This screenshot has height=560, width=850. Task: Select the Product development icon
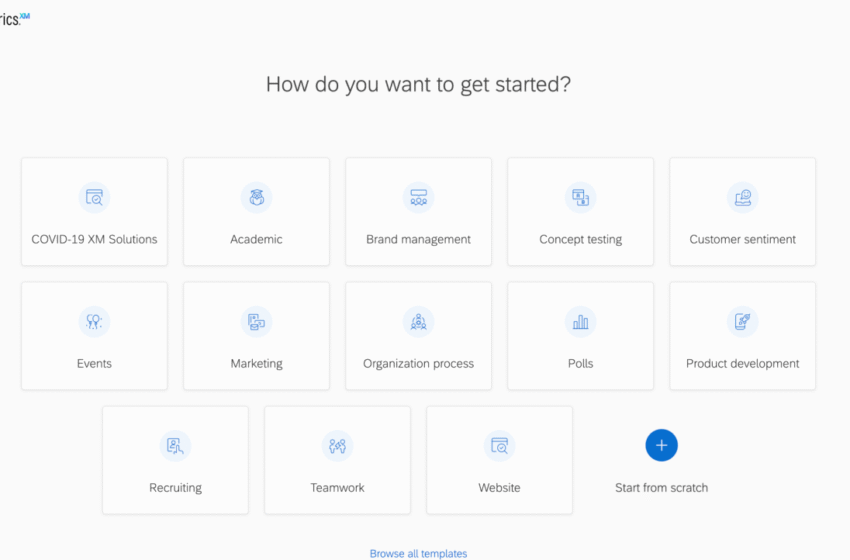[742, 322]
